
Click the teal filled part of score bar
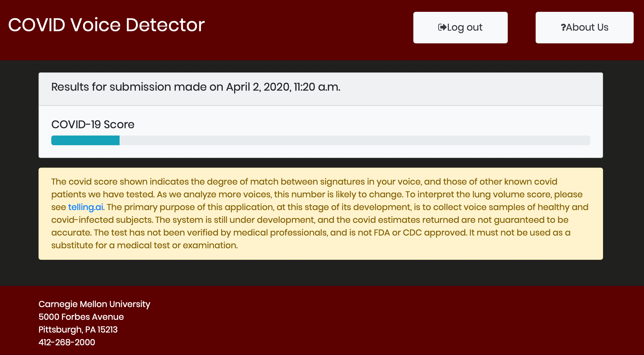tap(85, 140)
